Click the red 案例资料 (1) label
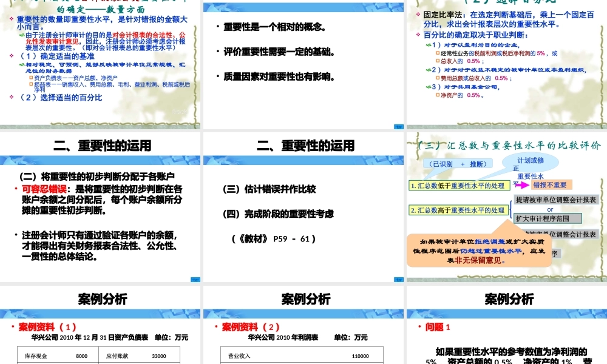This screenshot has height=364, width=607. 47,327
